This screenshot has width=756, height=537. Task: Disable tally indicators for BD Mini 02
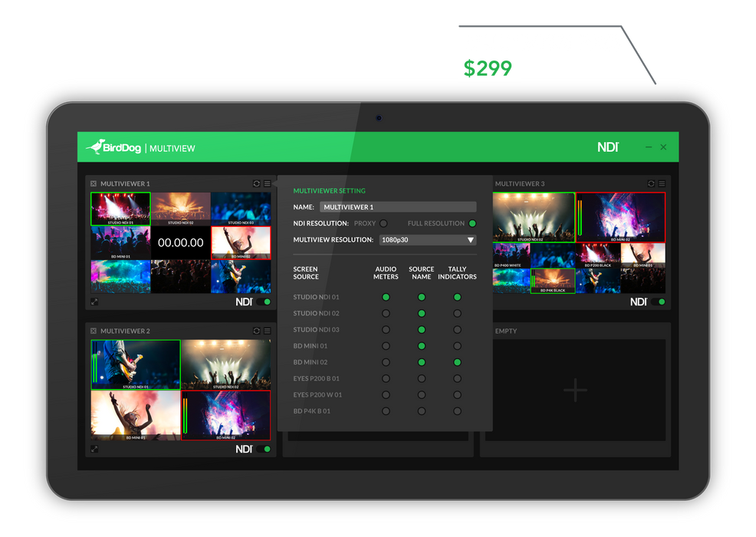[457, 362]
